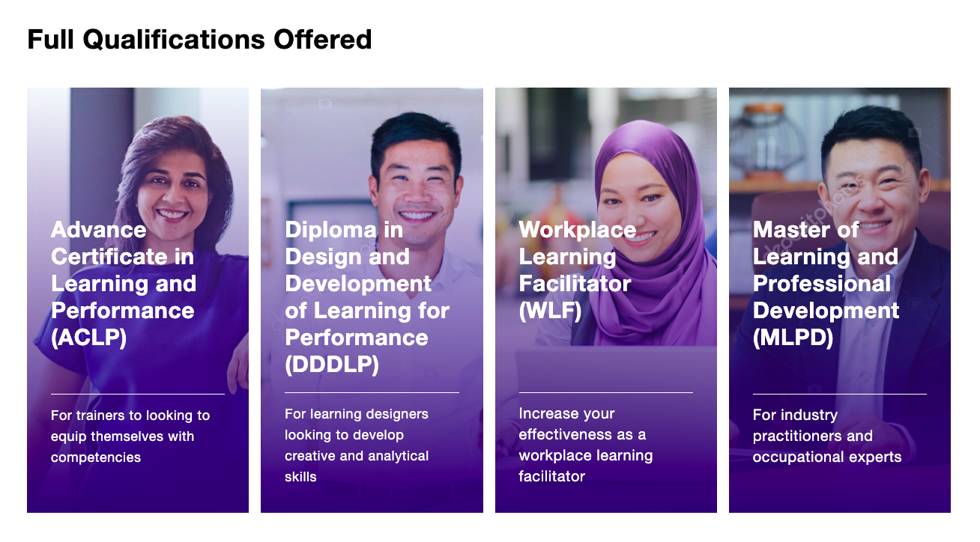Open the Master of Learning (MLPD) title
The width and height of the screenshot is (980, 542).
826,284
